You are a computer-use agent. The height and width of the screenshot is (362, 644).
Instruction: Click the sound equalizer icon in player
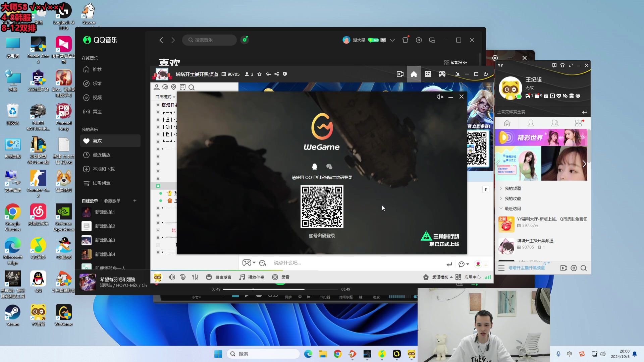(x=195, y=277)
